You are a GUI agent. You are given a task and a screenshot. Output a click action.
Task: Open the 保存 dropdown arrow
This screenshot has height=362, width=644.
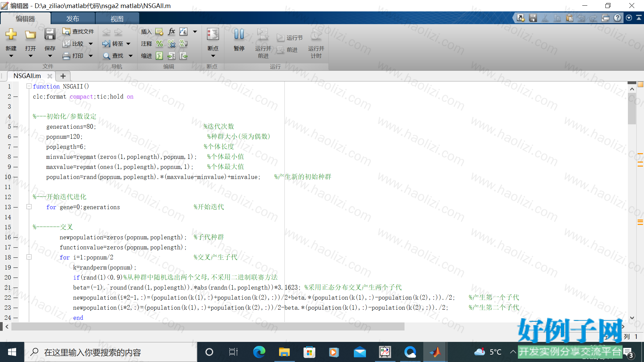50,56
